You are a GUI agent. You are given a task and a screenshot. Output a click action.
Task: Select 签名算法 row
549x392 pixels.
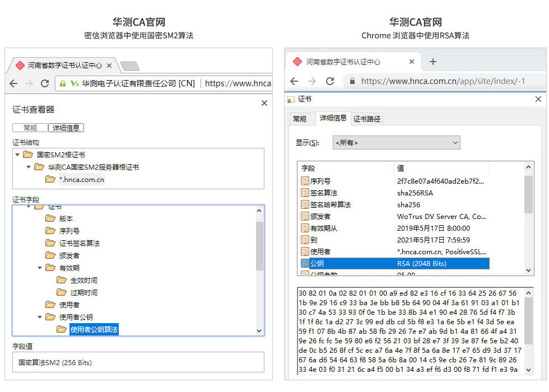[394, 193]
